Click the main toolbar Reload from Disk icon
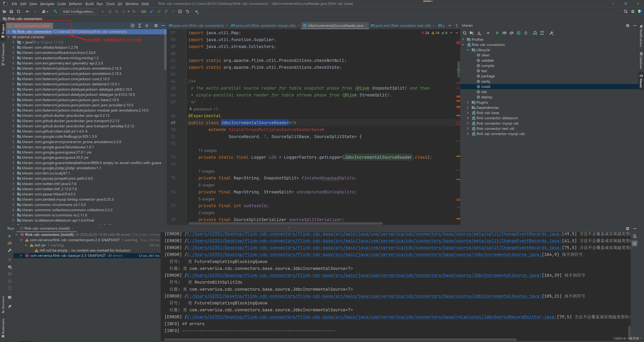 pyautogui.click(x=18, y=12)
